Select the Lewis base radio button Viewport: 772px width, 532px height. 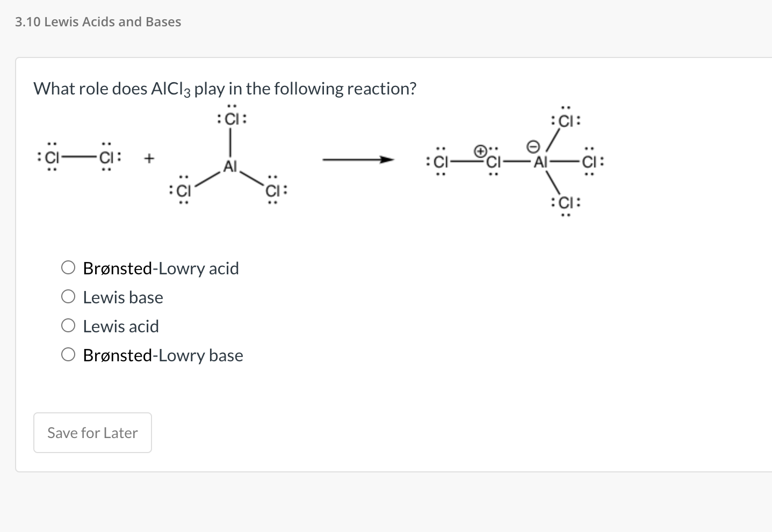[x=68, y=295]
